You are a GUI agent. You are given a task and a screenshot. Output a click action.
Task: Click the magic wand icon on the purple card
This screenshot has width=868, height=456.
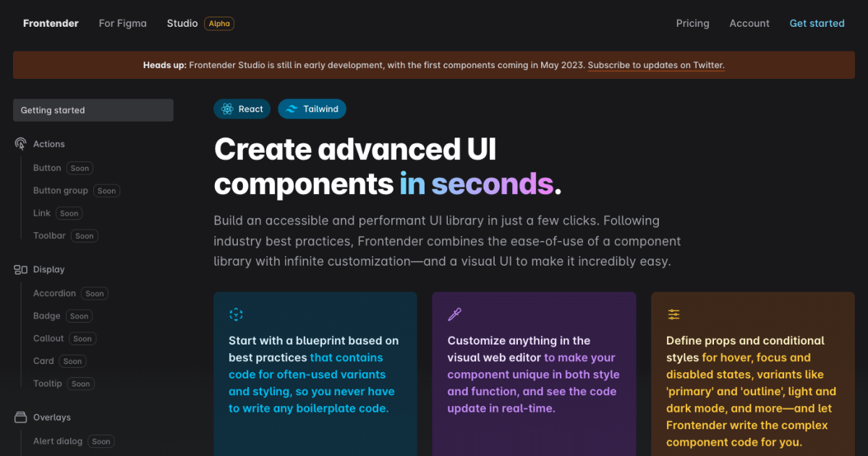pos(454,314)
